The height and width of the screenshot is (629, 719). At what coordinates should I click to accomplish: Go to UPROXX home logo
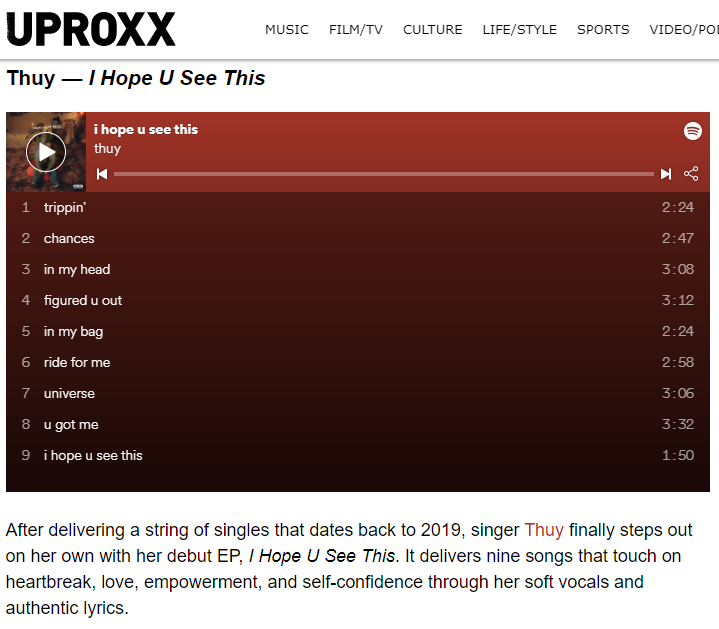point(91,29)
